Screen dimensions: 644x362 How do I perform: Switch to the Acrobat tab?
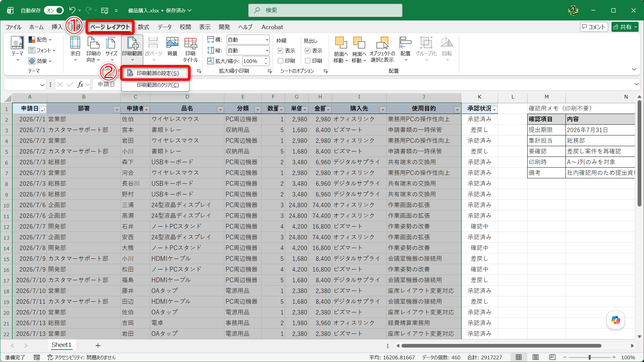point(272,27)
